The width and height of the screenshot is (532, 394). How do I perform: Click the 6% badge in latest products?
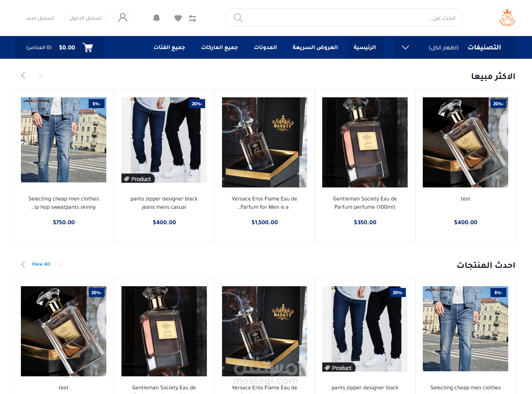click(498, 293)
